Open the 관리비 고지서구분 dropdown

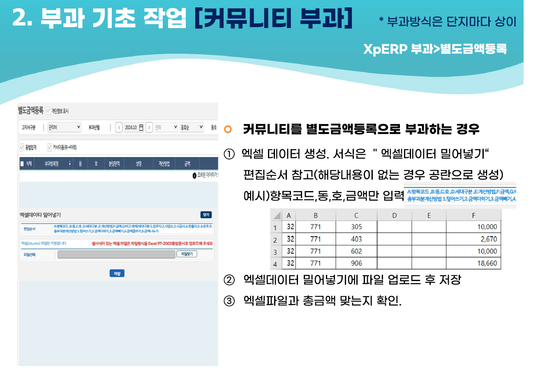[x=64, y=127]
